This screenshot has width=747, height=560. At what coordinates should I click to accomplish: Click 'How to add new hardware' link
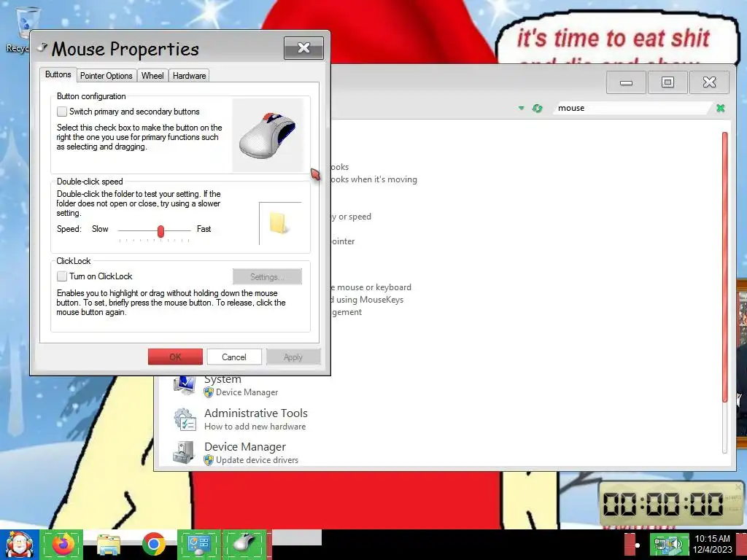tap(255, 427)
